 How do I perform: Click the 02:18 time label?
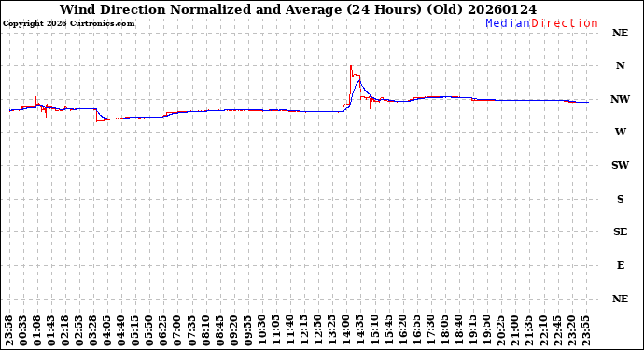point(65,331)
